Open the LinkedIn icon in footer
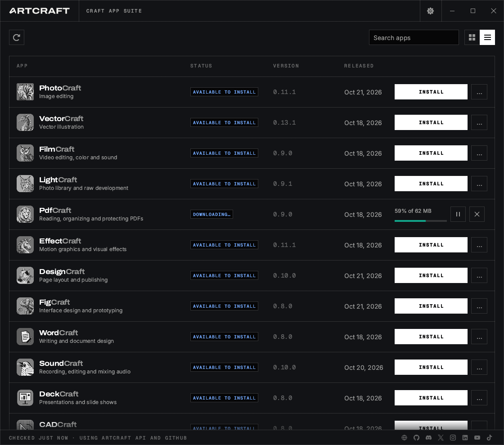 click(x=465, y=438)
